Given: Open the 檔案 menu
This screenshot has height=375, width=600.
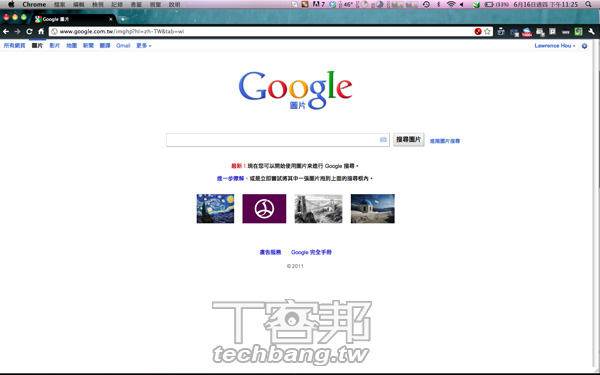Looking at the screenshot, I should point(59,4).
